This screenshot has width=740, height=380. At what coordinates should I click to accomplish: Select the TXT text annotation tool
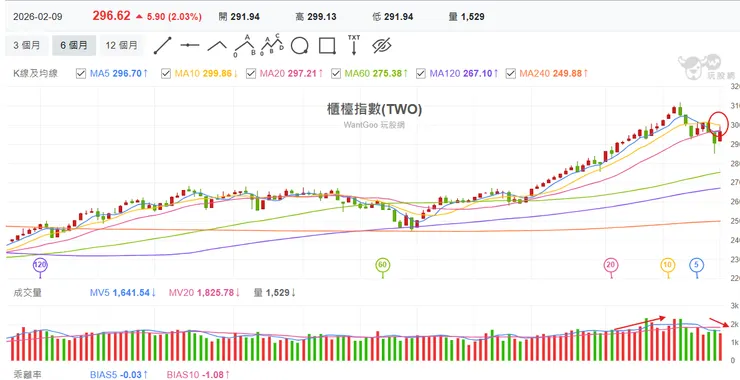click(x=353, y=44)
